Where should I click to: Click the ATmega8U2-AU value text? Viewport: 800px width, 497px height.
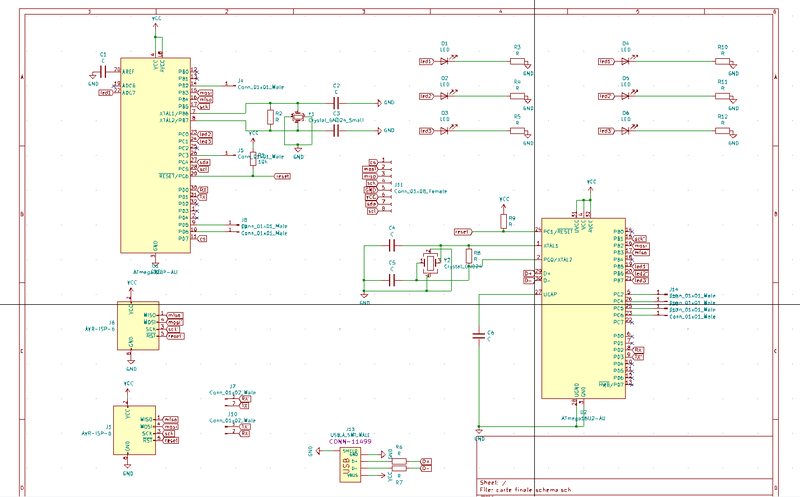click(584, 418)
